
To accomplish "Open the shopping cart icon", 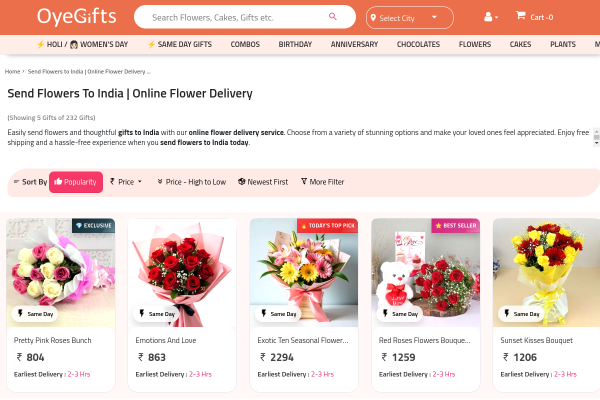I will click(x=520, y=16).
